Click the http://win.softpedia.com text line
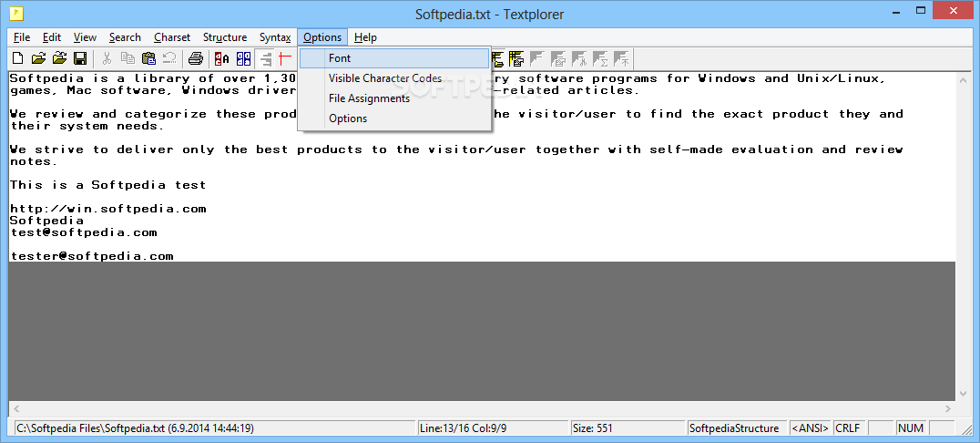980x443 pixels. (108, 209)
